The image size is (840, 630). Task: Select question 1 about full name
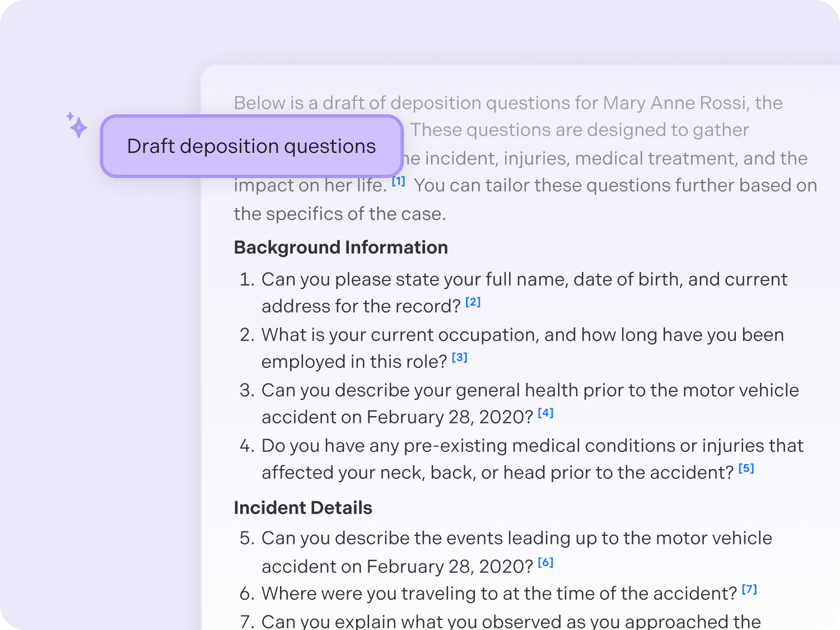(x=514, y=293)
